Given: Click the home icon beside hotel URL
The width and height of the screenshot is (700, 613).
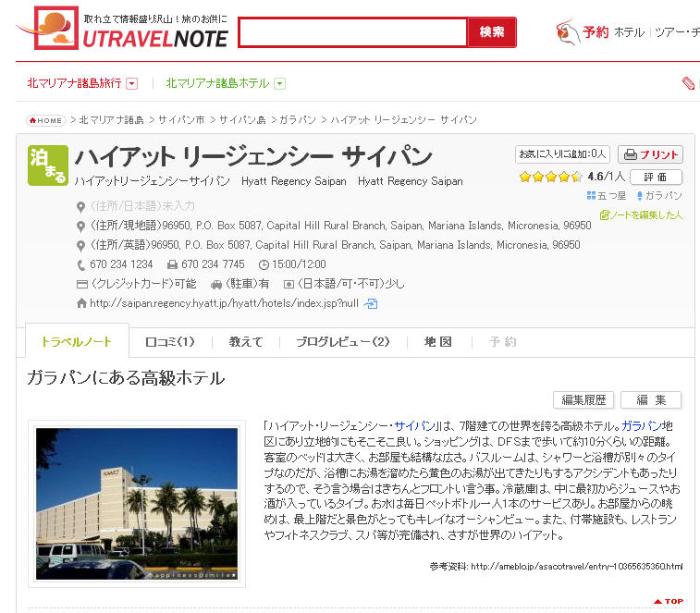Looking at the screenshot, I should tap(81, 303).
